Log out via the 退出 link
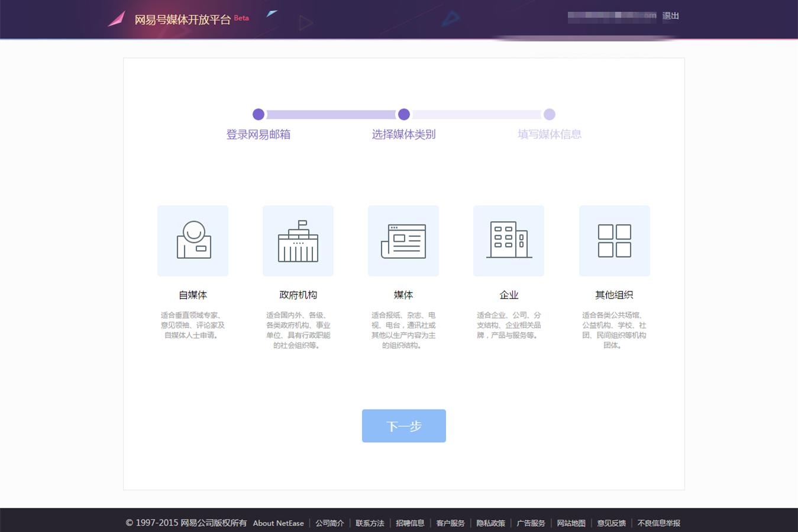The width and height of the screenshot is (798, 532). tap(671, 16)
